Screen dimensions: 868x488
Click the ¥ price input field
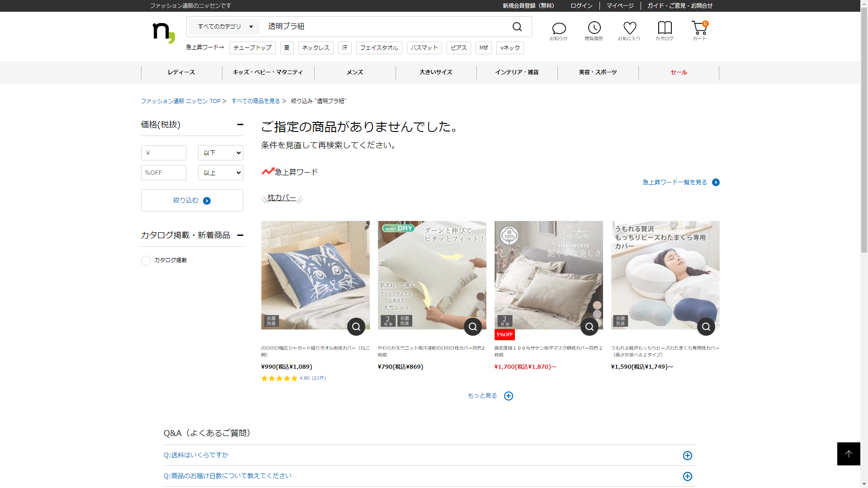point(164,153)
